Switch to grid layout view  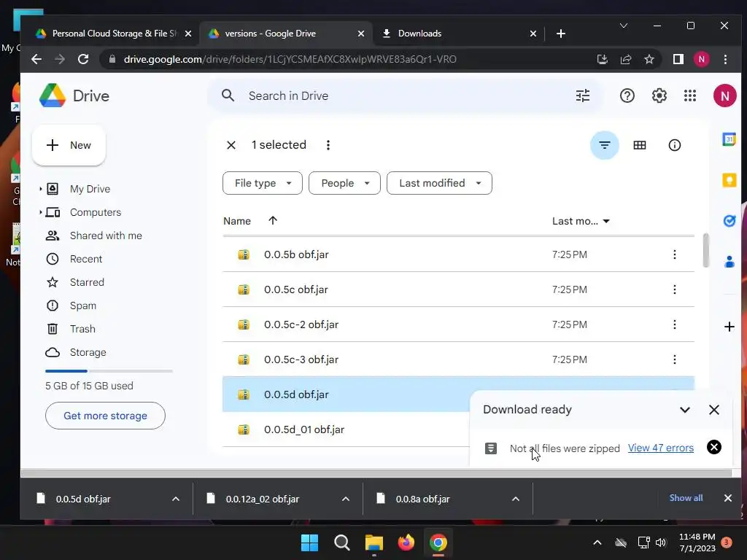point(639,145)
